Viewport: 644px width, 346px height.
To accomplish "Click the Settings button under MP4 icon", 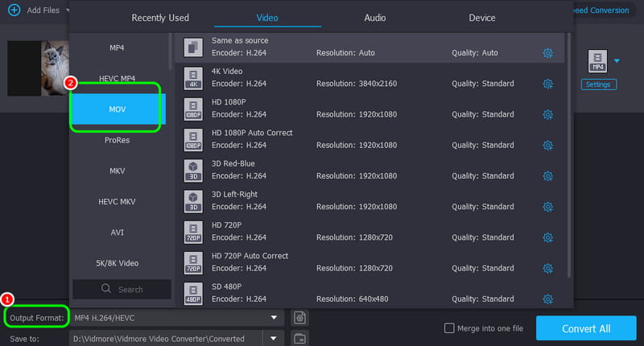I will tap(597, 84).
